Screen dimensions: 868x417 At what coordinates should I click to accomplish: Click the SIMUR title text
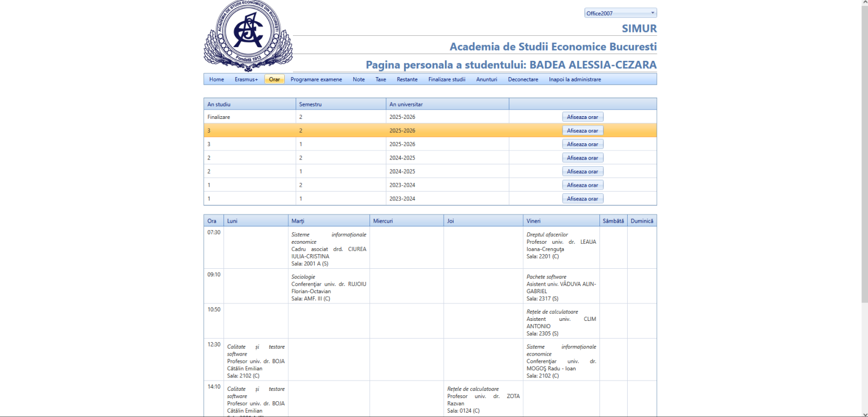tap(639, 28)
